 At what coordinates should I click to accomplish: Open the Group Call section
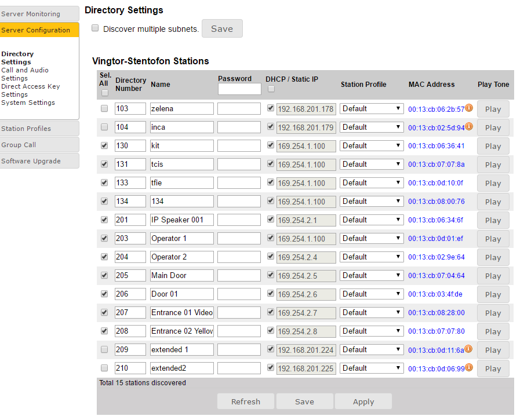point(39,145)
